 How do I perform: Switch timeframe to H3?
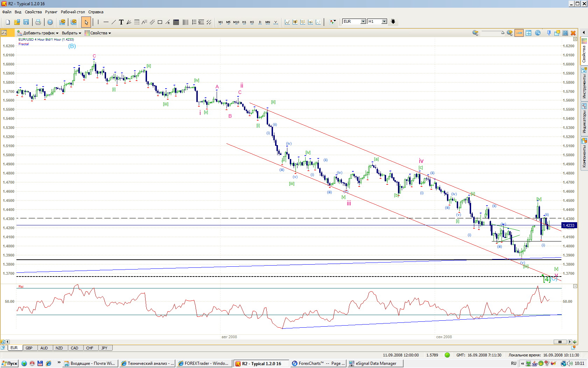252,22
